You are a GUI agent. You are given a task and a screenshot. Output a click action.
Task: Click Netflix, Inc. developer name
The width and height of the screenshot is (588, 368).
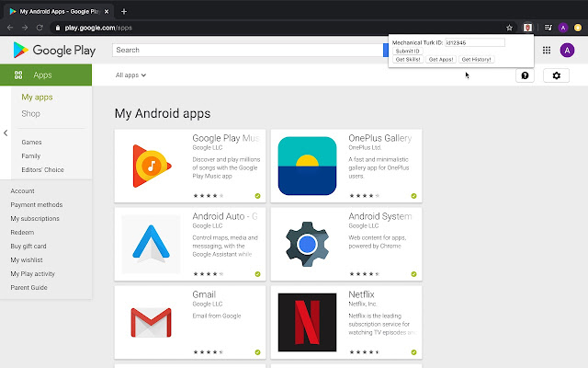coord(362,304)
